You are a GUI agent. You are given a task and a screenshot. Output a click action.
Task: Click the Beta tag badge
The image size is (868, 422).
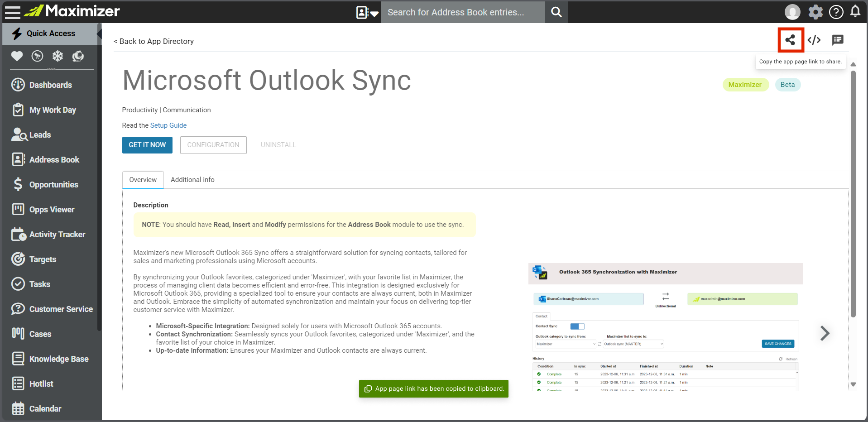(788, 85)
